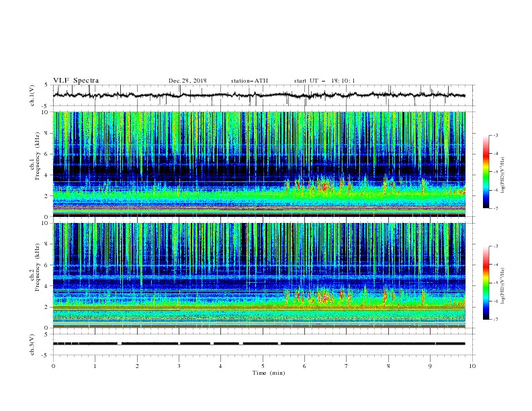Click the 'ch.3(V)' axis label
The width and height of the screenshot is (532, 411).
[32, 345]
